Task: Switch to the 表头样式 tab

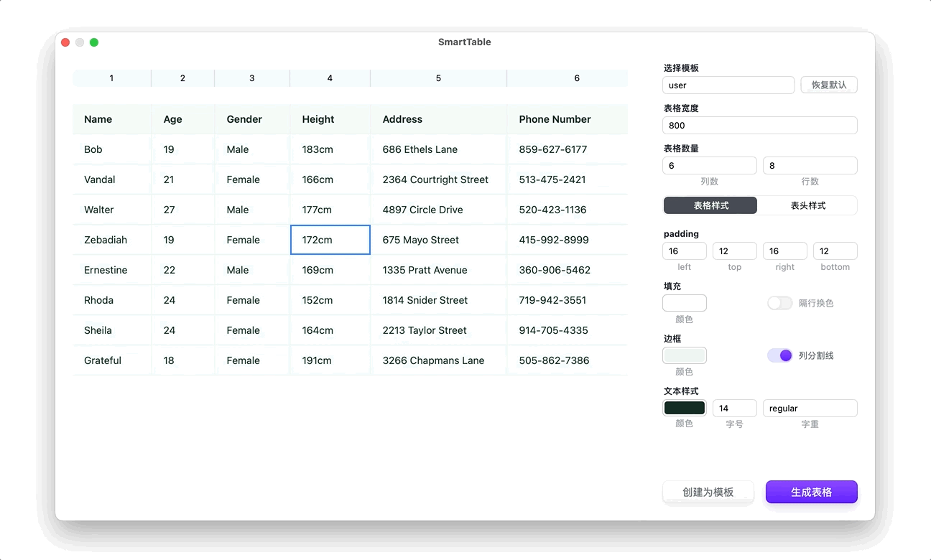Action: (x=807, y=205)
